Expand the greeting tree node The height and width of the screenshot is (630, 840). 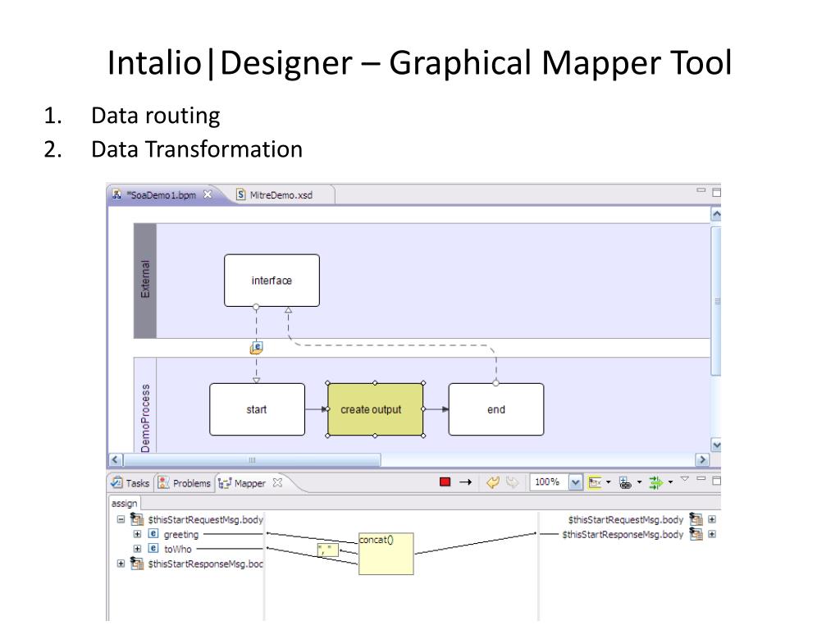137,533
